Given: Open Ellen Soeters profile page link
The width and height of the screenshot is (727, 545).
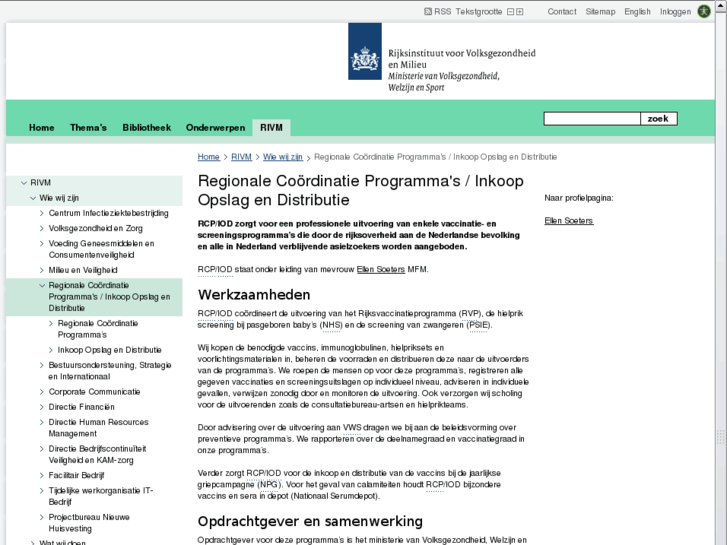Looking at the screenshot, I should 568,220.
